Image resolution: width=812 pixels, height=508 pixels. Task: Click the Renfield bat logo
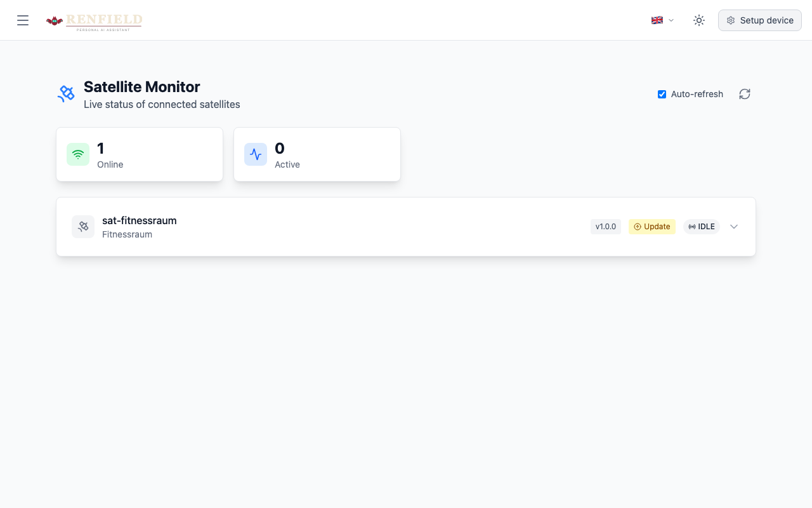55,21
